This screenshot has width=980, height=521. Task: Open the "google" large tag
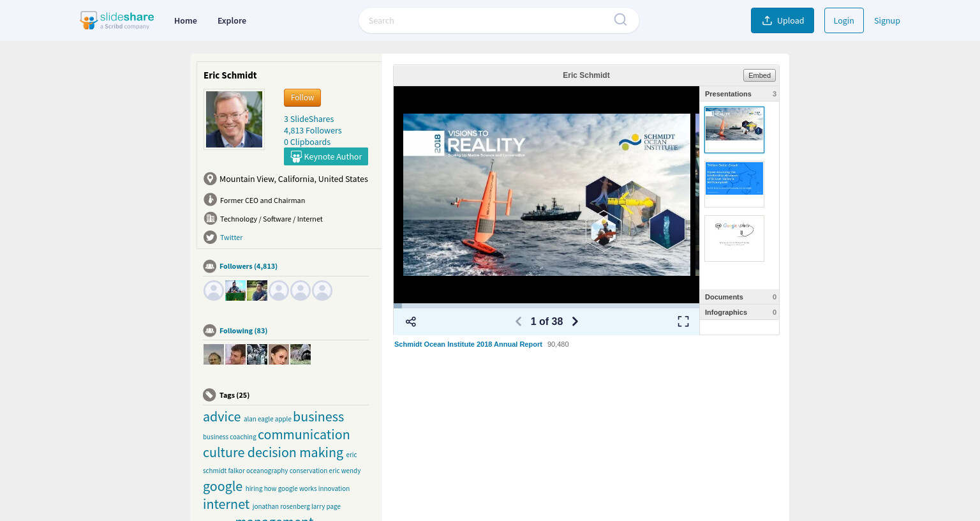click(x=223, y=487)
